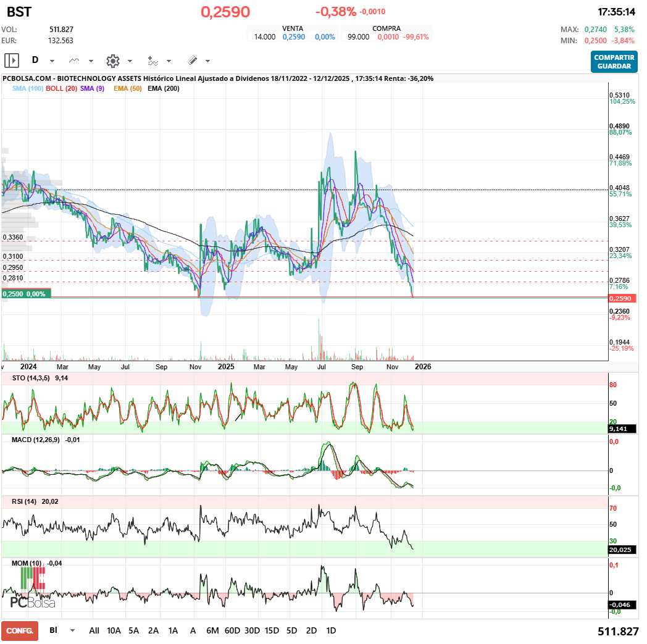Select the 60D time range
This screenshot has width=647, height=644.
pyautogui.click(x=232, y=630)
